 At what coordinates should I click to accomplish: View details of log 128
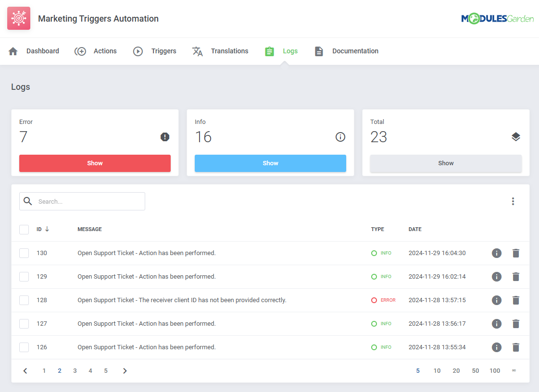tap(496, 300)
